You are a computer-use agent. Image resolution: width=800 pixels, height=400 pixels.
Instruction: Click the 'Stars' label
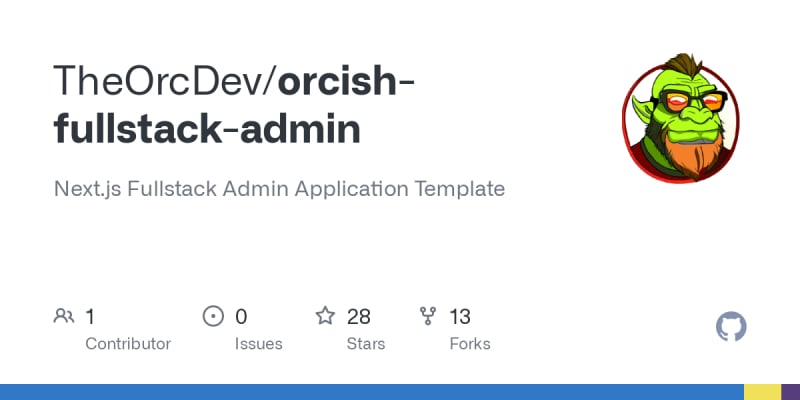366,344
